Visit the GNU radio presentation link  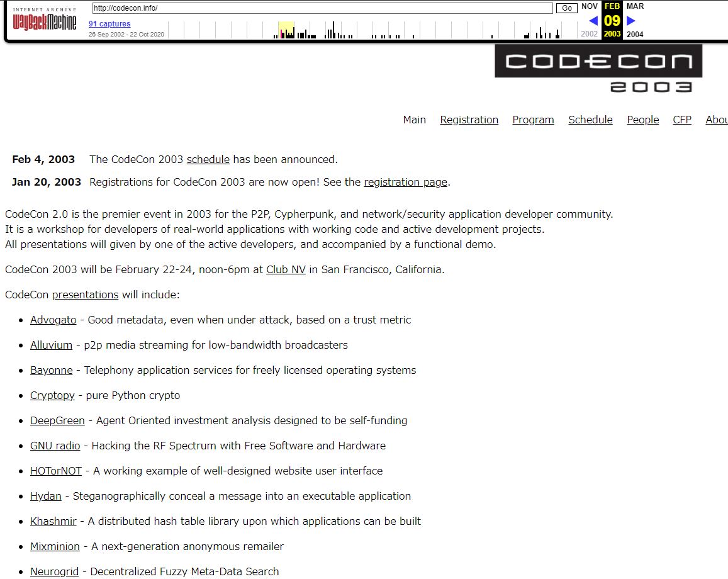[x=55, y=446]
